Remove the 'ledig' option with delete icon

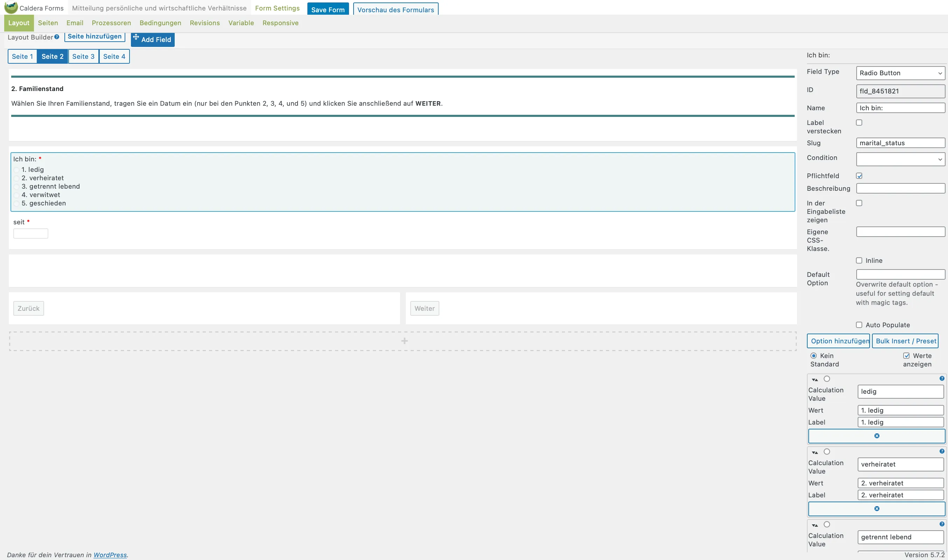(876, 436)
